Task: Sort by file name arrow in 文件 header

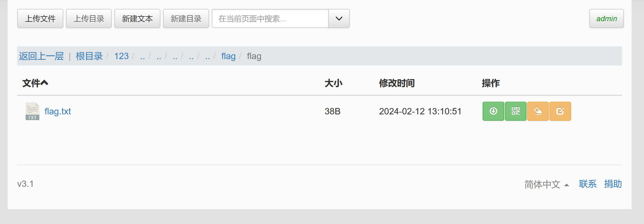Action: [45, 83]
